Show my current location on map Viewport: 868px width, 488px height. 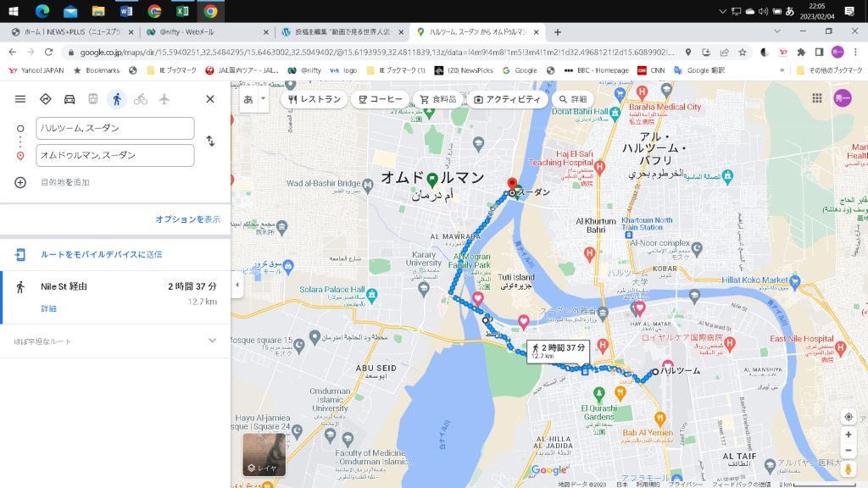click(x=848, y=417)
